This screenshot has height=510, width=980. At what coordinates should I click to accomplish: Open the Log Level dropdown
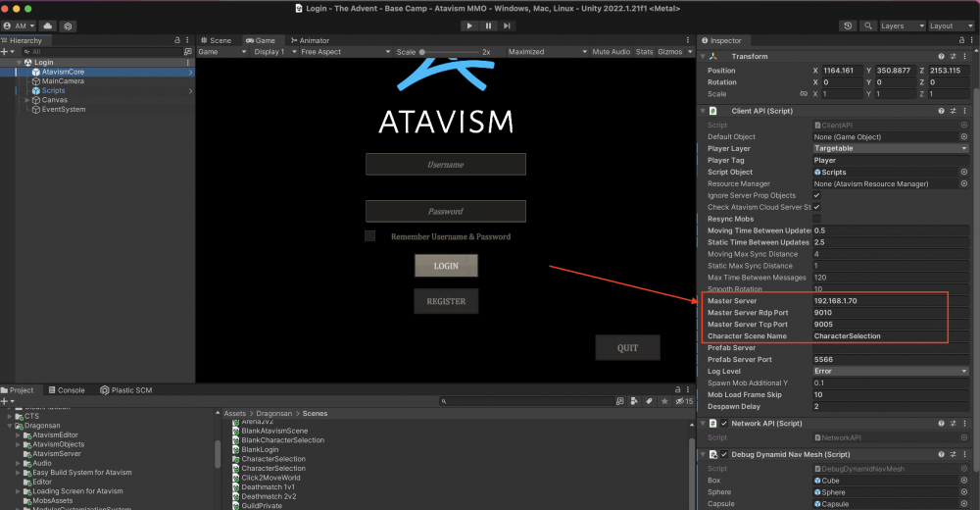click(x=890, y=372)
